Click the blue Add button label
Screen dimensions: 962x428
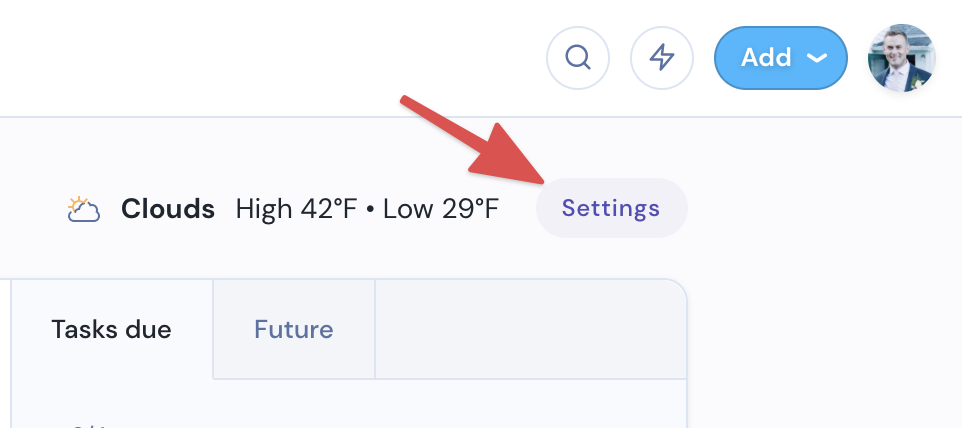(x=766, y=58)
